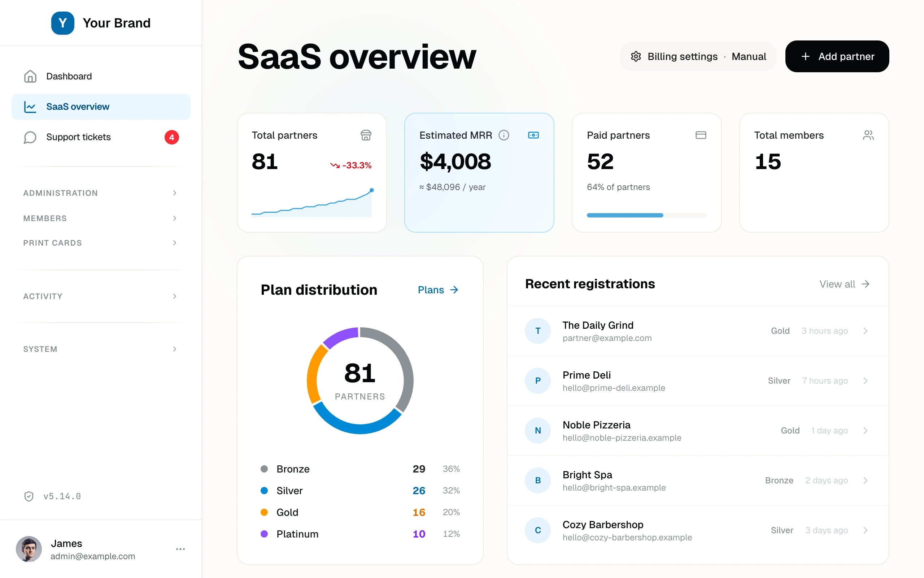The height and width of the screenshot is (578, 924).
Task: Click View all recent registrations
Action: pos(845,284)
